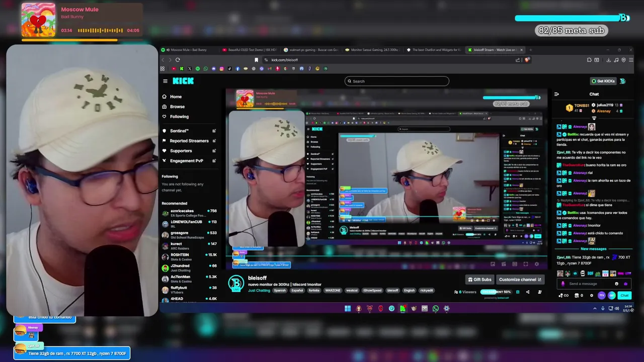644x362 pixels.
Task: Open recommended channel LONEWOLFanCUB
Action: point(189,224)
